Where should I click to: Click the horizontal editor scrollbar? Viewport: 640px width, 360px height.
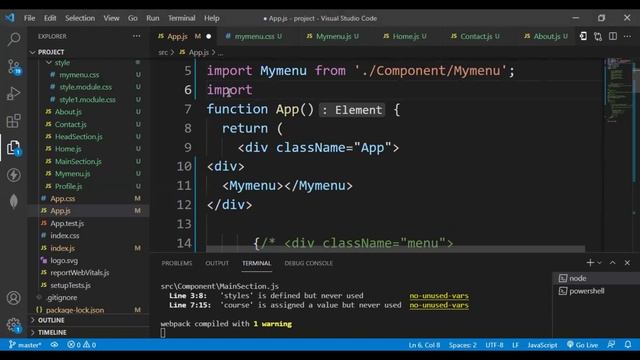point(395,248)
